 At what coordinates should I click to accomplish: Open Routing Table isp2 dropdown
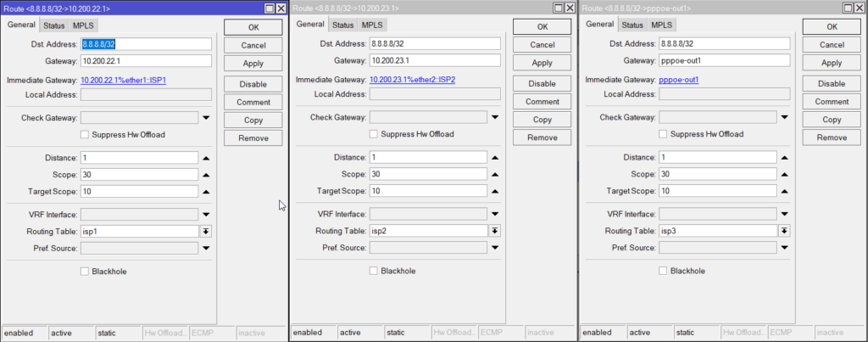(495, 231)
